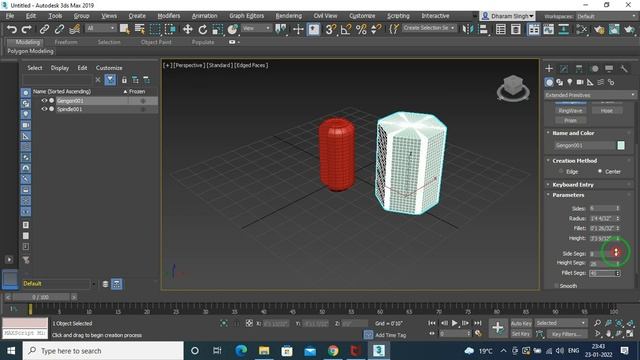The height and width of the screenshot is (360, 640).
Task: Click the Gengon001 object color swatch
Action: point(621,145)
